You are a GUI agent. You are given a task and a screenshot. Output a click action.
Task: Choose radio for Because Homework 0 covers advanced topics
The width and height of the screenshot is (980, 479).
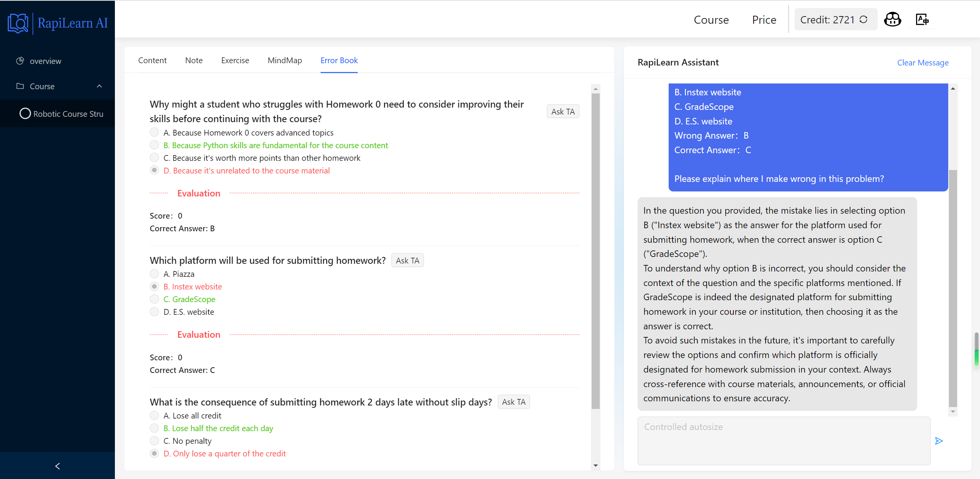(154, 132)
